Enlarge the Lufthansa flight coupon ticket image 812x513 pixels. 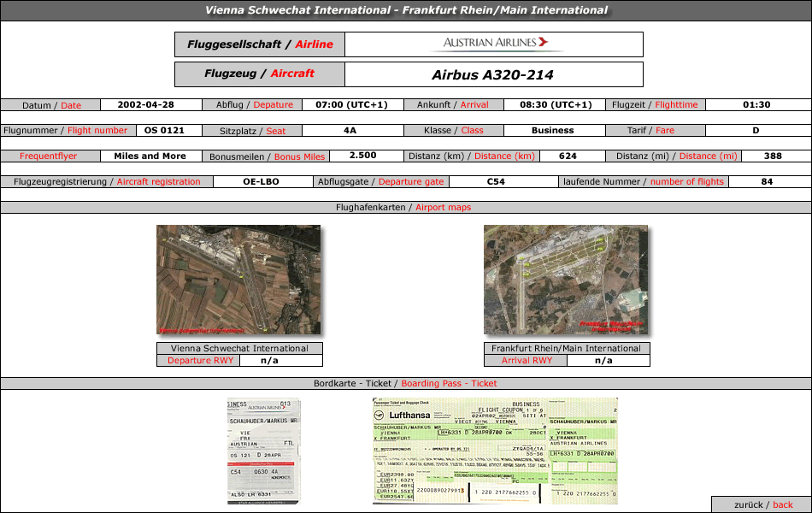(x=494, y=451)
